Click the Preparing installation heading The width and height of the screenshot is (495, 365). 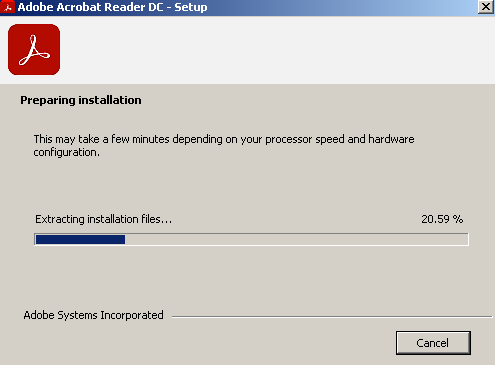coord(81,100)
